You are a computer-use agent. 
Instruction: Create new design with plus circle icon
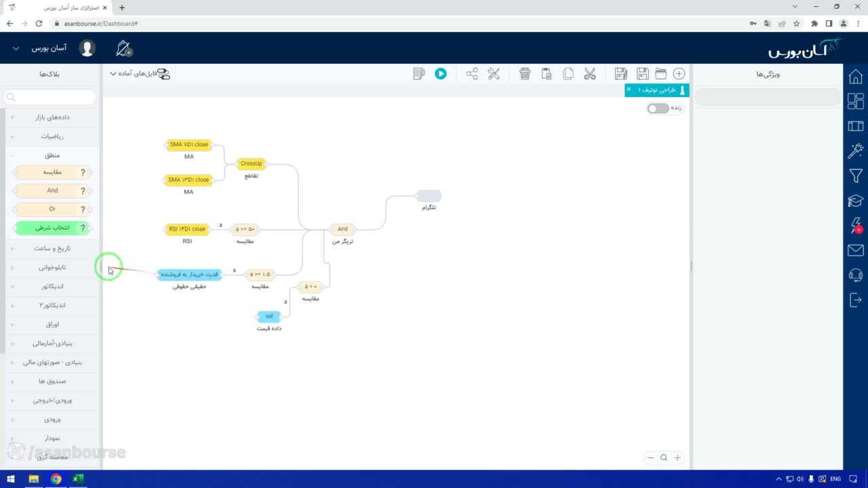679,74
